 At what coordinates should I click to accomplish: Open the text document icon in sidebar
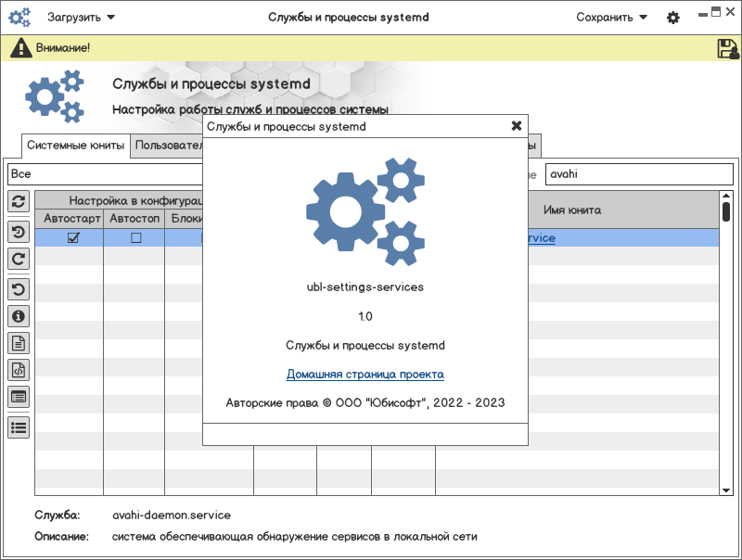[x=19, y=344]
